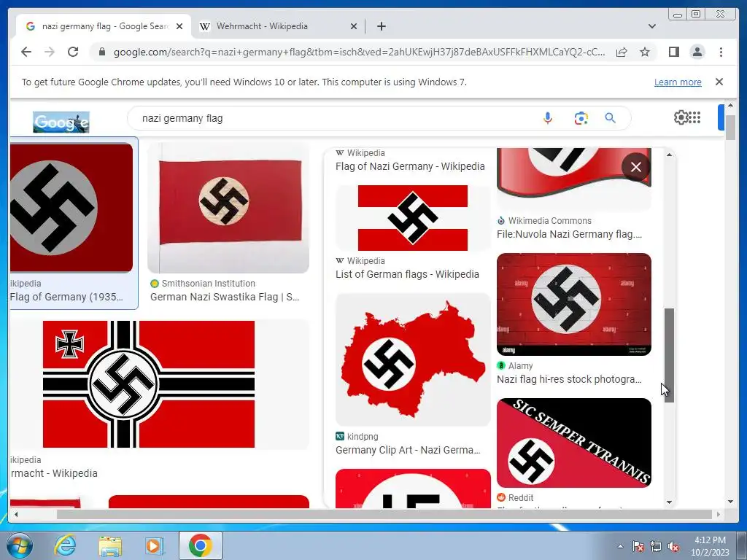Go back to the previous page
This screenshot has height=560, width=747.
[x=26, y=52]
